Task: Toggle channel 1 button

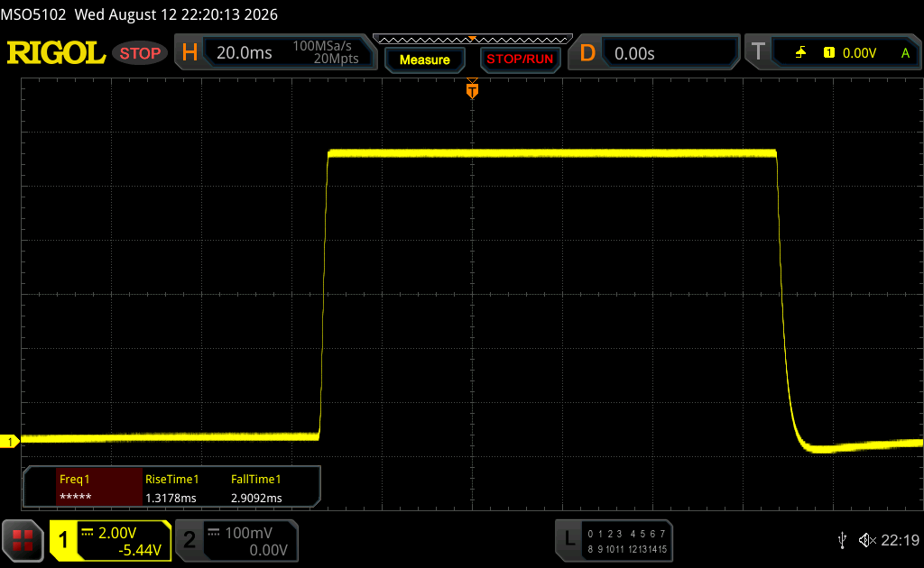Action: [x=63, y=540]
